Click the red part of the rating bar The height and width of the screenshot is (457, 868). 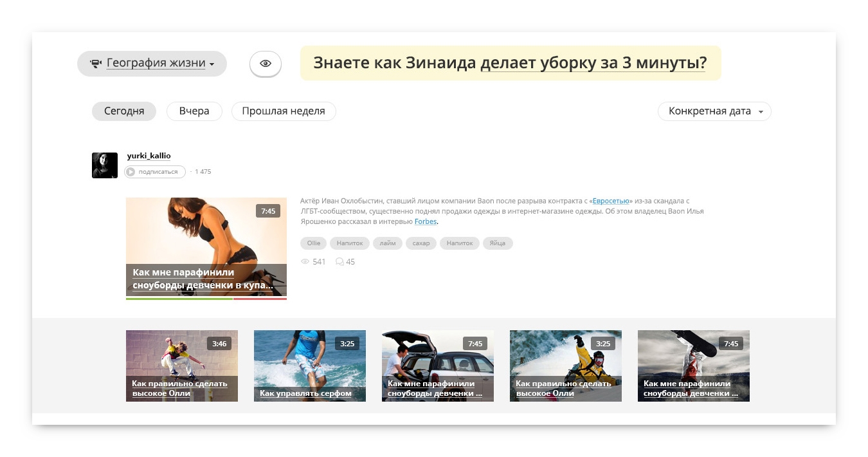260,299
